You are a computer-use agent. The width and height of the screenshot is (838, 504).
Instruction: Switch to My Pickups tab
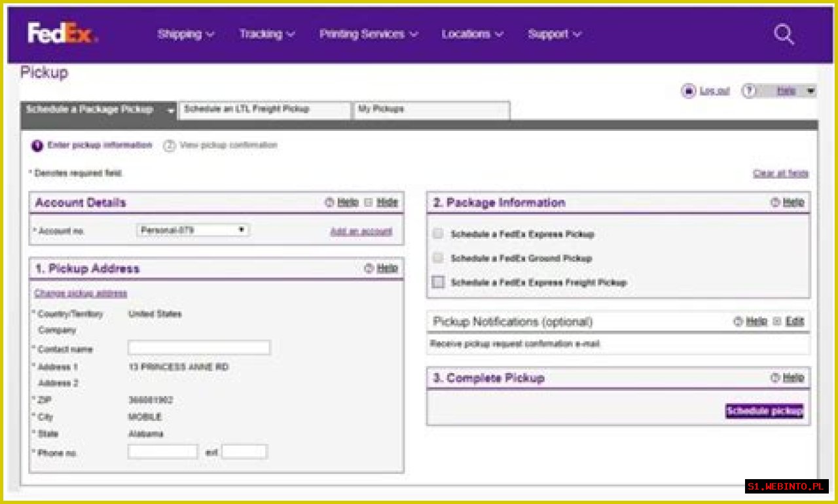431,110
